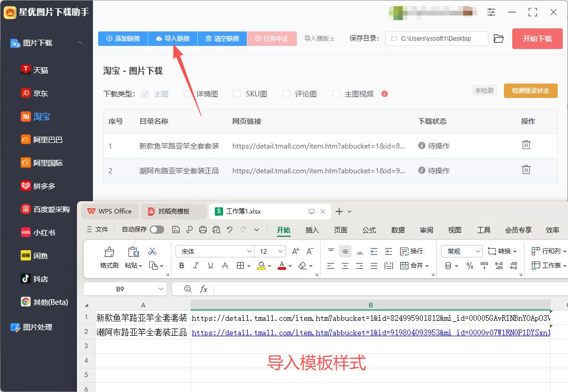568x392 pixels.
Task: Switch to the 找稻壳模板 tab
Action: coord(173,211)
